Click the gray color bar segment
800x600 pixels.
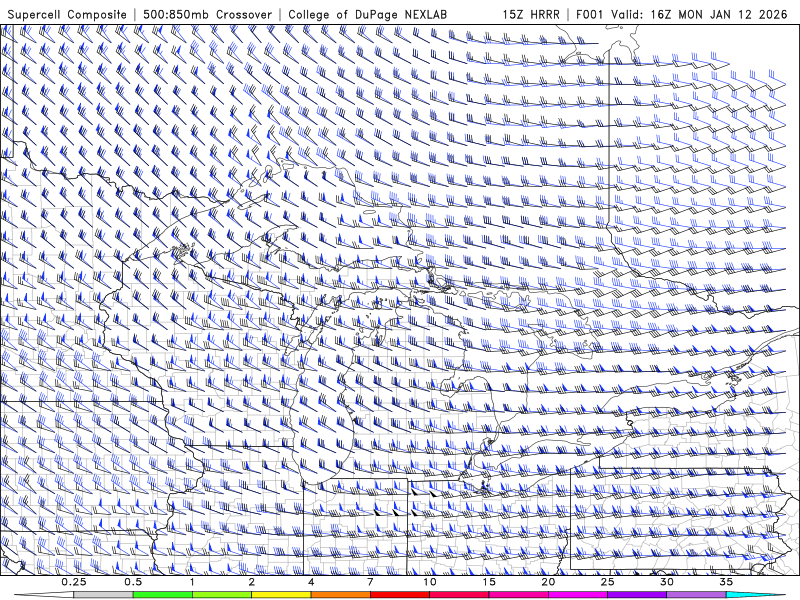point(103,595)
